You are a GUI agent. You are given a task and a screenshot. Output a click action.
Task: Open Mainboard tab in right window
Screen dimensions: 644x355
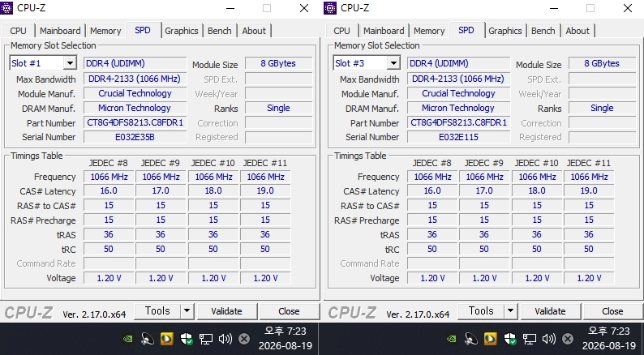click(384, 31)
